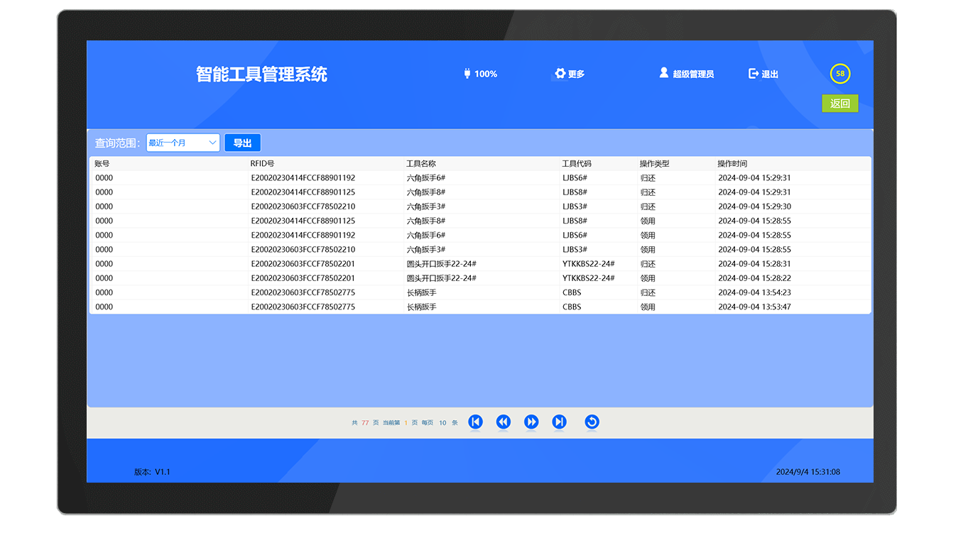Advance to the next page of records
Screen dimensions: 973x560
531,422
